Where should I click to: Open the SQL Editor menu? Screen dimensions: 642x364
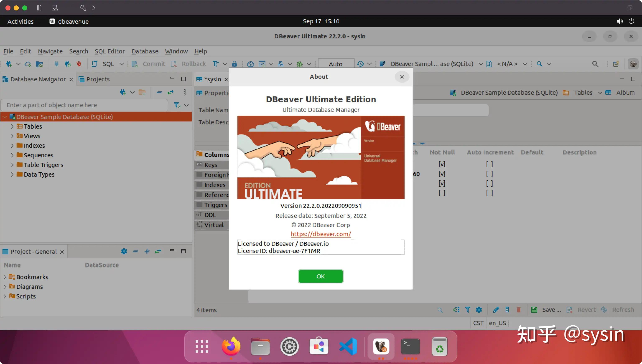tap(110, 51)
